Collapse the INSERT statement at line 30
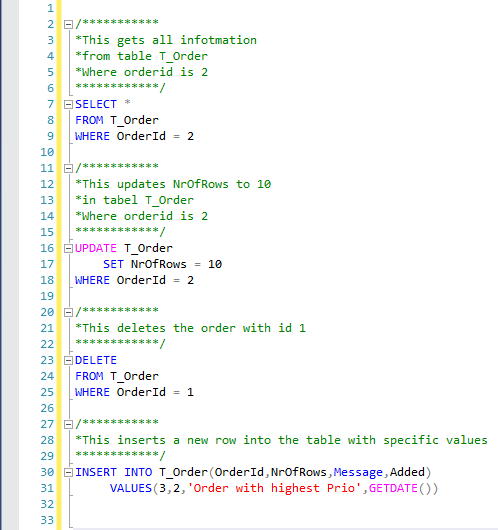The image size is (498, 530). point(68,472)
